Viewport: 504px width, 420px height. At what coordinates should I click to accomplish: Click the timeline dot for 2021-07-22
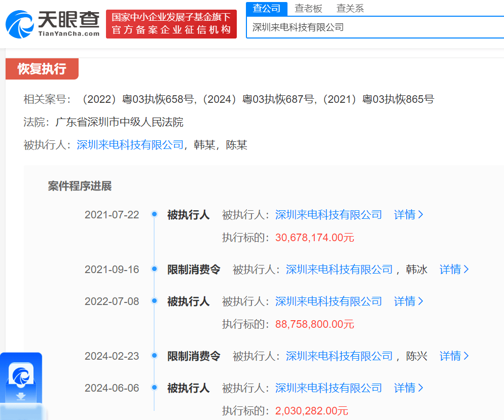(154, 214)
